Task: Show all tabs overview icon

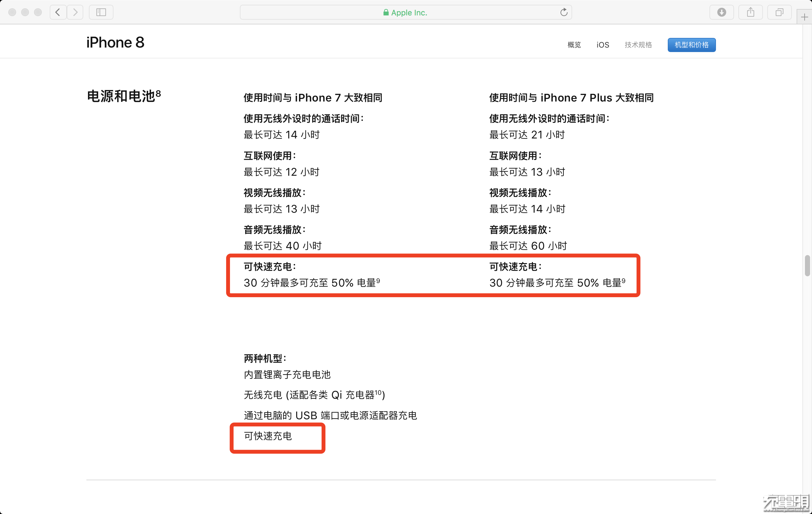Action: click(x=779, y=13)
